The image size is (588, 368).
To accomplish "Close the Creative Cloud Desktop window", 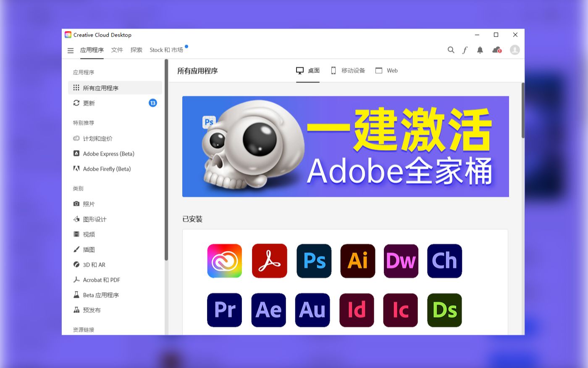I will [x=515, y=35].
